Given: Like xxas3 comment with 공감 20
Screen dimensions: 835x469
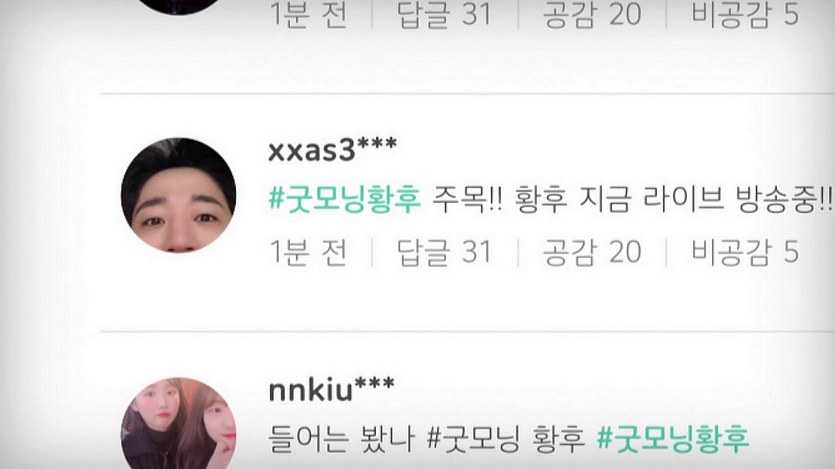Looking at the screenshot, I should [x=592, y=252].
